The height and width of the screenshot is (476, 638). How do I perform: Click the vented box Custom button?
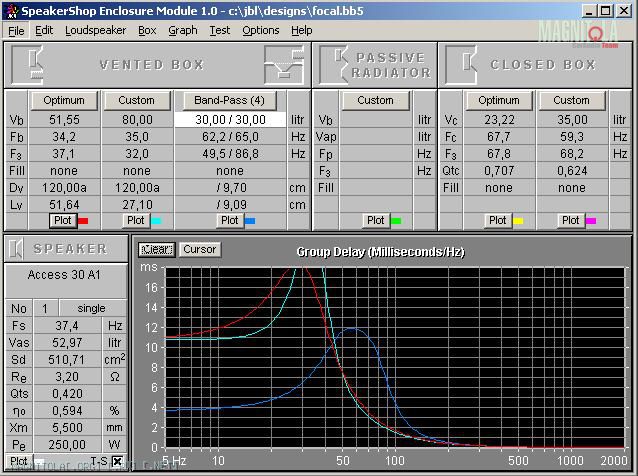point(136,100)
